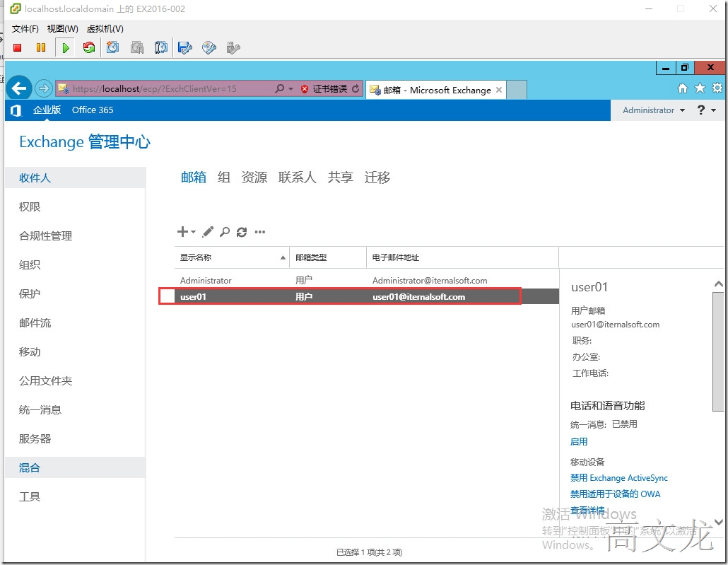Image resolution: width=728 pixels, height=565 pixels.
Task: Open the help question mark
Action: 701,110
